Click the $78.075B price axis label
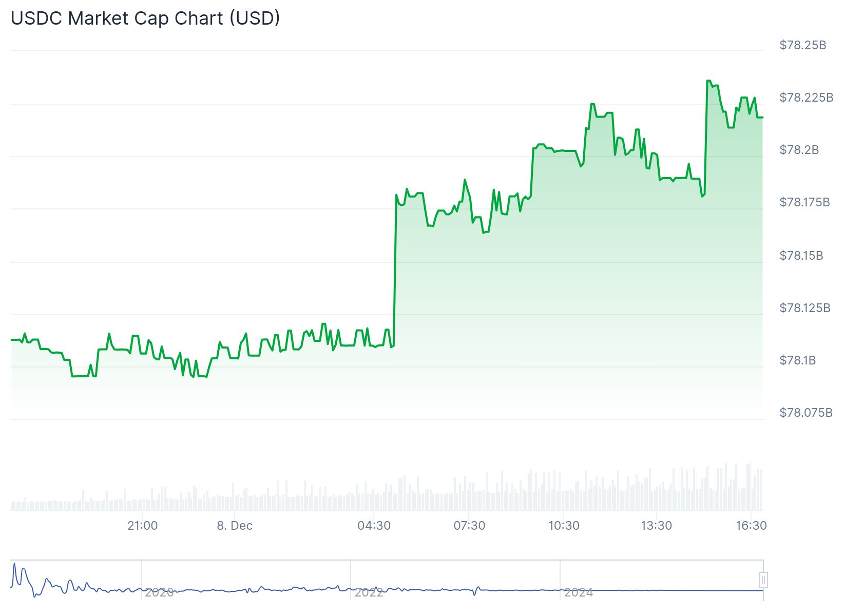 coord(806,413)
